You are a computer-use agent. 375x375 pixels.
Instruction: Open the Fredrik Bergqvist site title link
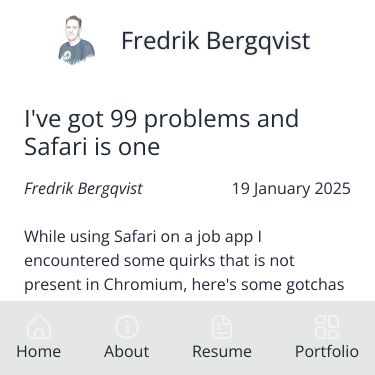coord(216,41)
